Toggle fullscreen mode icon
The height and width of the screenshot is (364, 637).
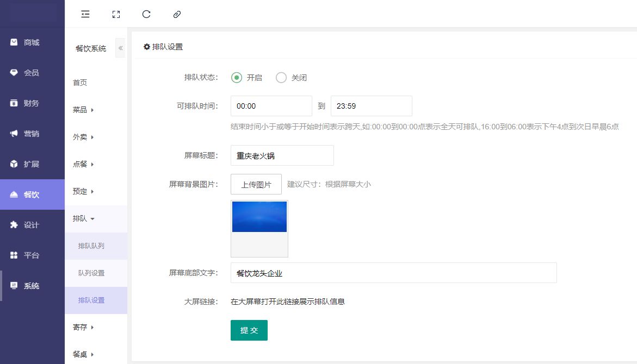115,15
